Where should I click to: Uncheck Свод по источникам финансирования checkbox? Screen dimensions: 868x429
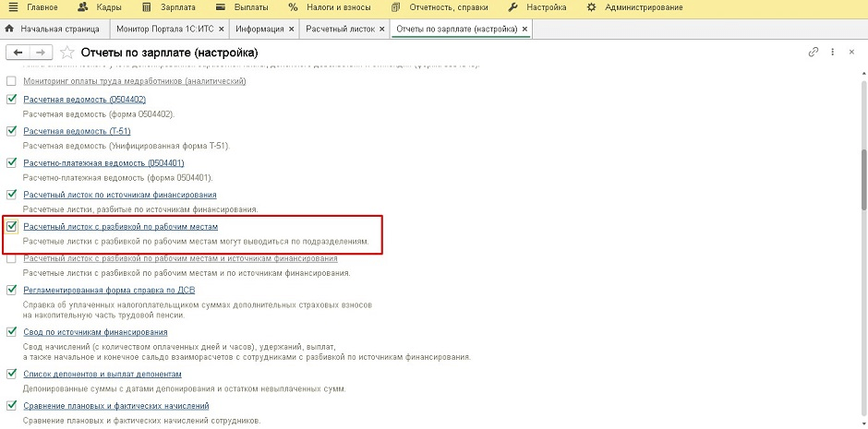(11, 332)
